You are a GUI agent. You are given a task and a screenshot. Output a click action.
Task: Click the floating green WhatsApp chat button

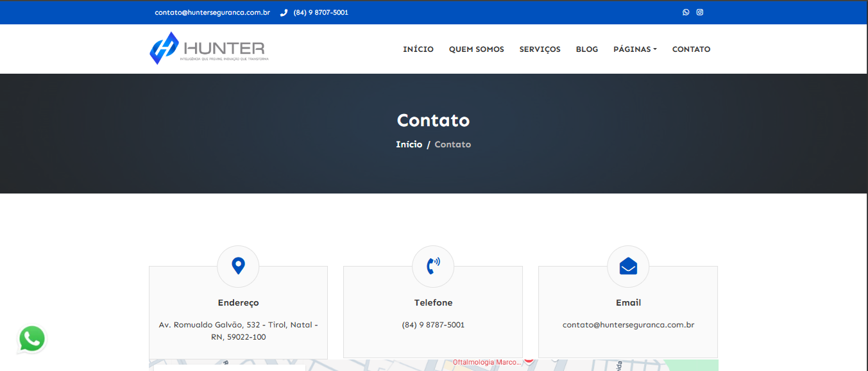[x=32, y=339]
